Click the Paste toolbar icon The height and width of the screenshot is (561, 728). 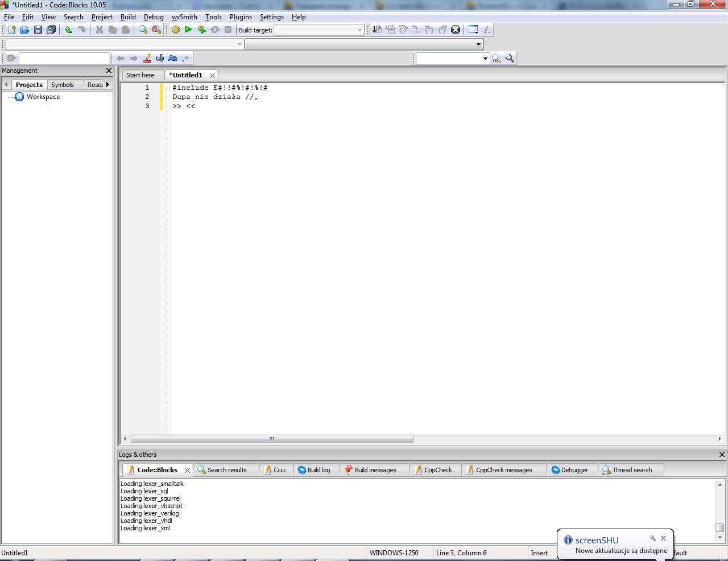pos(126,30)
